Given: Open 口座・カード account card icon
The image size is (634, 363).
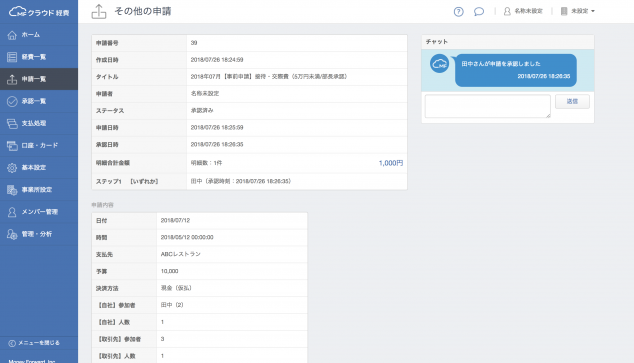Looking at the screenshot, I should 12,146.
